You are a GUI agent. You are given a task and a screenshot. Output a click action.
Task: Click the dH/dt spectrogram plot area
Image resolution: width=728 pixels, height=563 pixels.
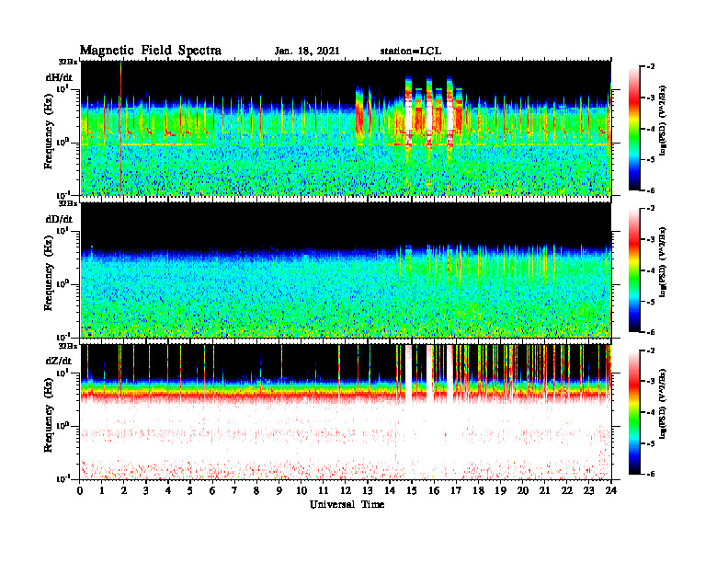(x=346, y=128)
